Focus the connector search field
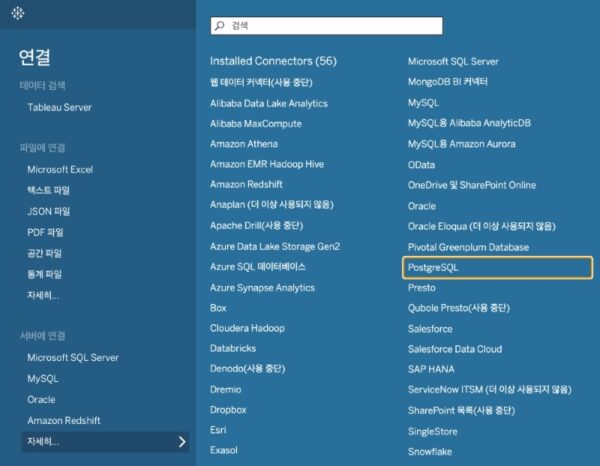Image resolution: width=600 pixels, height=466 pixels. [x=326, y=26]
